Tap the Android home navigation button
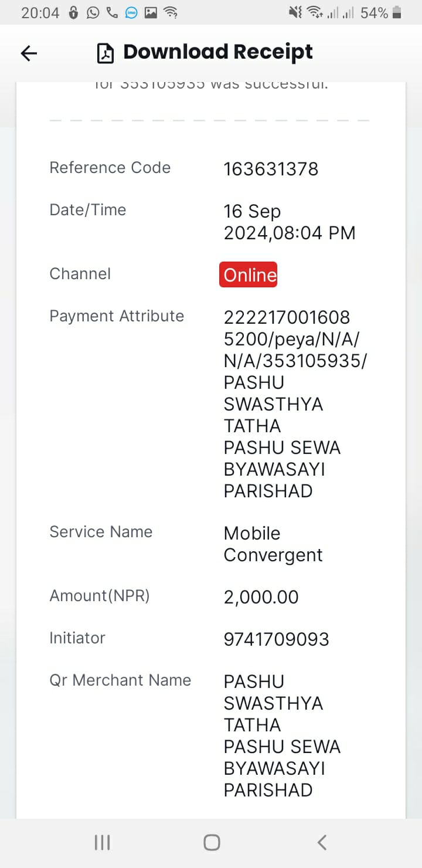The width and height of the screenshot is (422, 868). [x=212, y=843]
